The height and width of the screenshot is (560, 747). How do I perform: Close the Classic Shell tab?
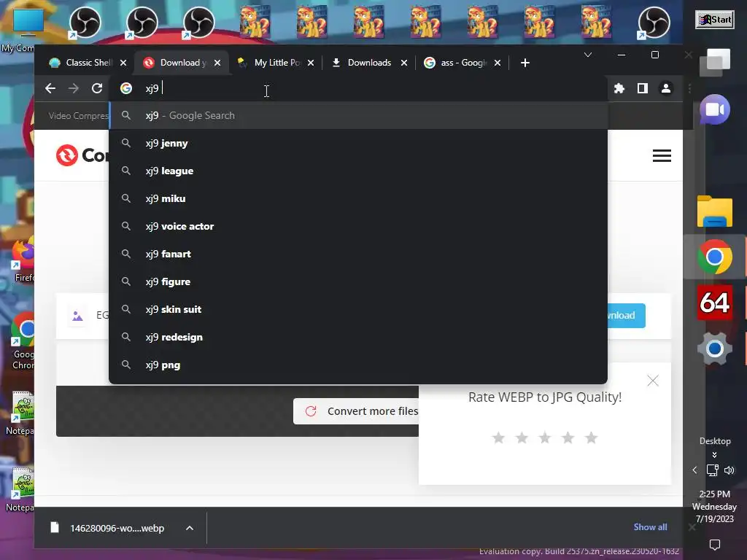coord(123,63)
